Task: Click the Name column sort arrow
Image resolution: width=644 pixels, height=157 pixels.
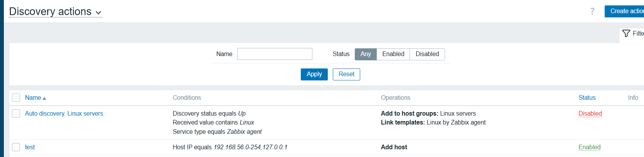Action: pos(44,98)
